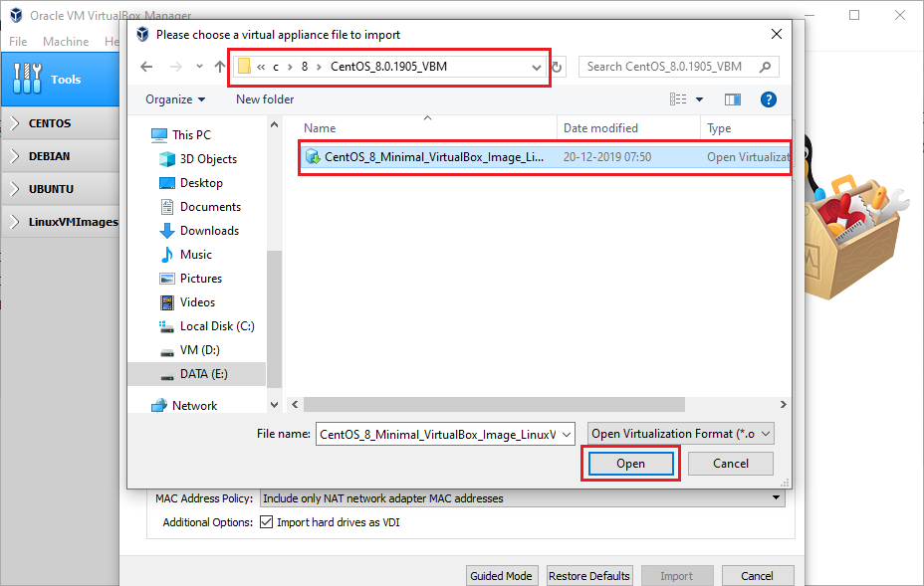Open the recent locations dropdown arrow
This screenshot has width=924, height=586.
coord(199,67)
